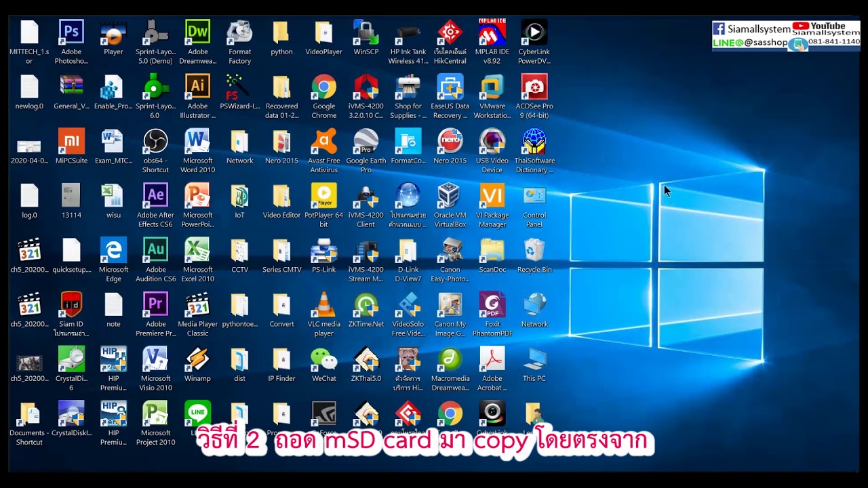Open the HP Ink Tank Wireless icon
The height and width of the screenshot is (488, 868).
pos(408,33)
